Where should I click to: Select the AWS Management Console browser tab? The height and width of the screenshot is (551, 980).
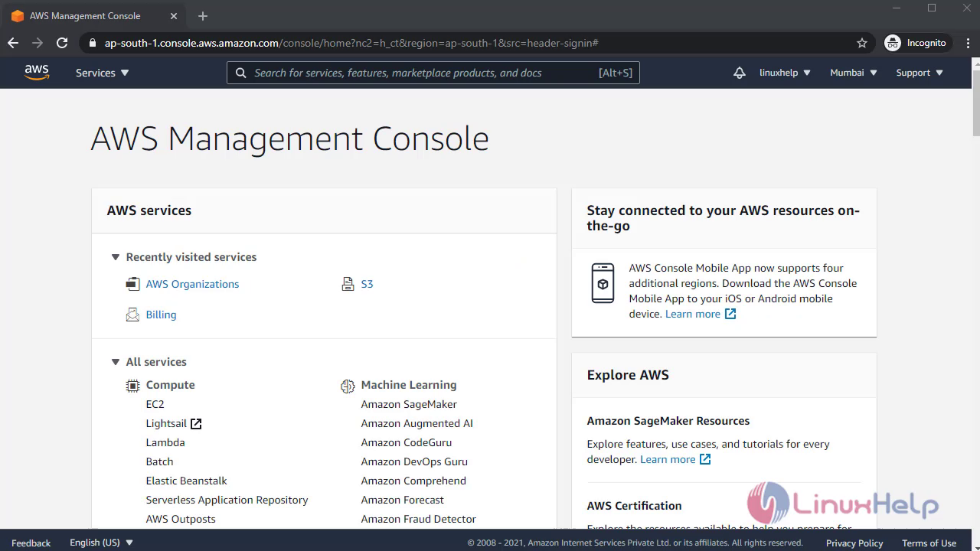click(x=95, y=16)
